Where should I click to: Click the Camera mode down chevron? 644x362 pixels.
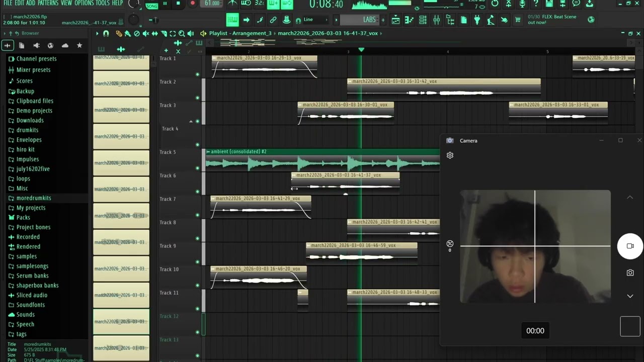click(x=630, y=296)
